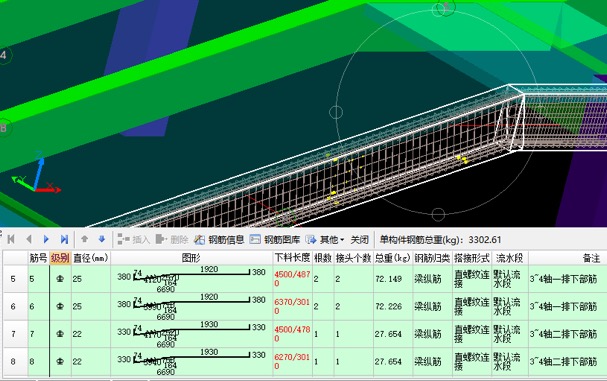Screen dimensions: 607x381
Task: Jump to last rebar record
Action: point(64,239)
